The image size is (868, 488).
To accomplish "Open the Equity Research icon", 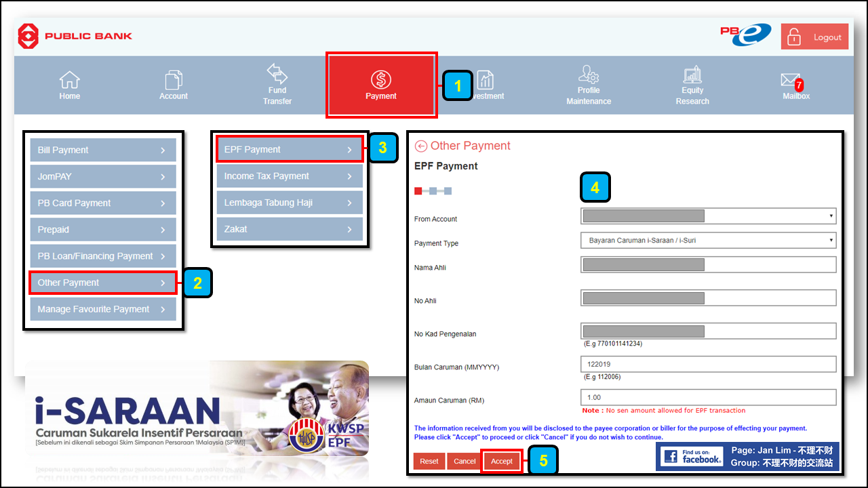I will 692,75.
